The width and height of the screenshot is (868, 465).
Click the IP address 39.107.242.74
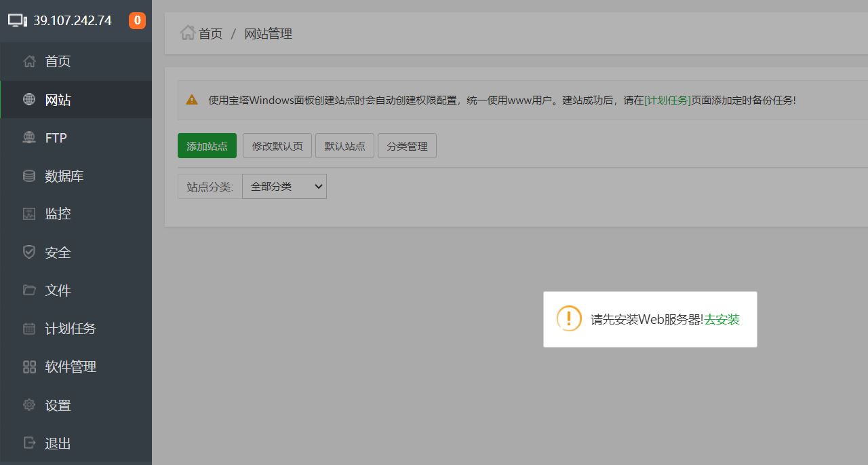point(73,20)
